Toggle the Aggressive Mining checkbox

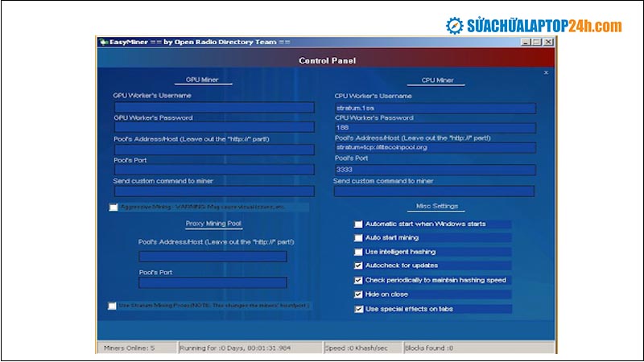tap(114, 208)
